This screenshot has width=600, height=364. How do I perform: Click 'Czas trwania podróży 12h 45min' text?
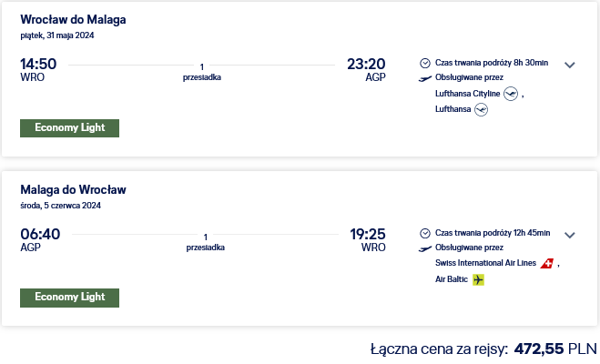[x=493, y=233]
